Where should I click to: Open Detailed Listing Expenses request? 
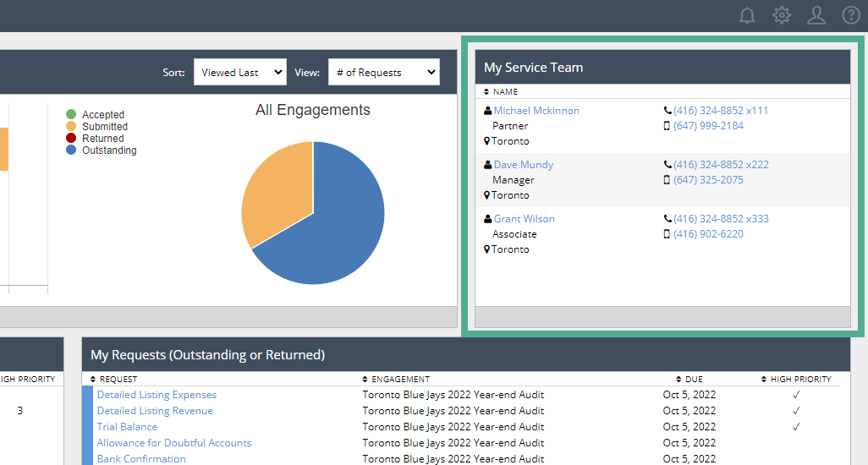point(157,395)
